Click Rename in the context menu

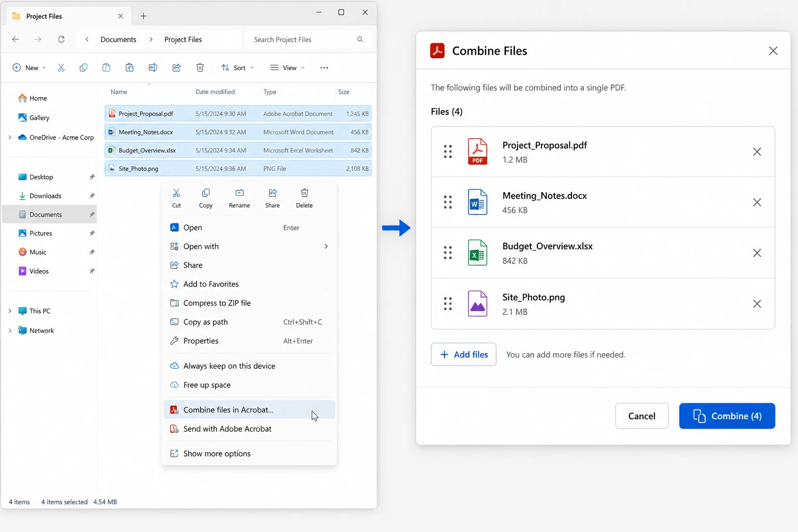click(x=240, y=198)
